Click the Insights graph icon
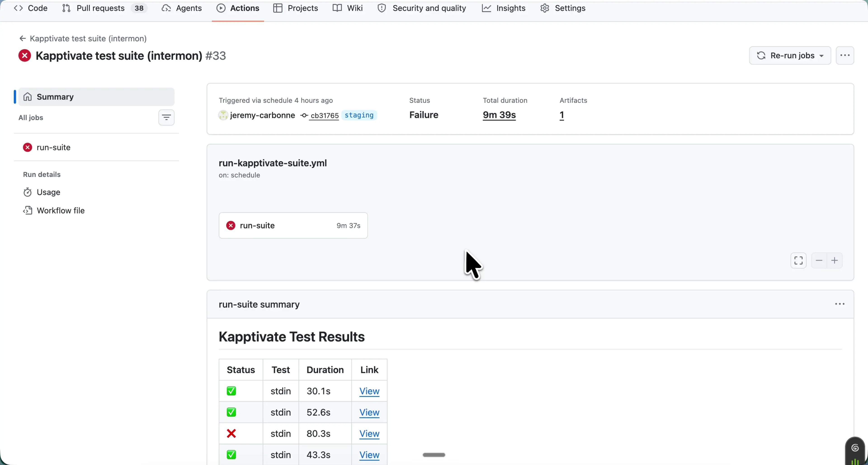 click(486, 8)
